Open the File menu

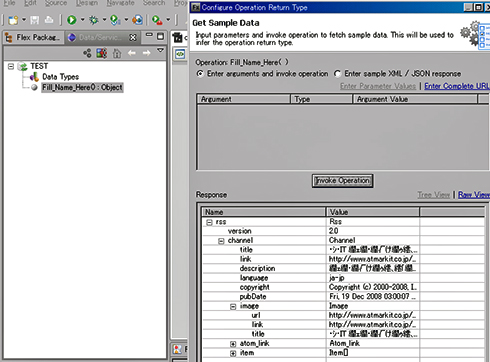[x=9, y=3]
